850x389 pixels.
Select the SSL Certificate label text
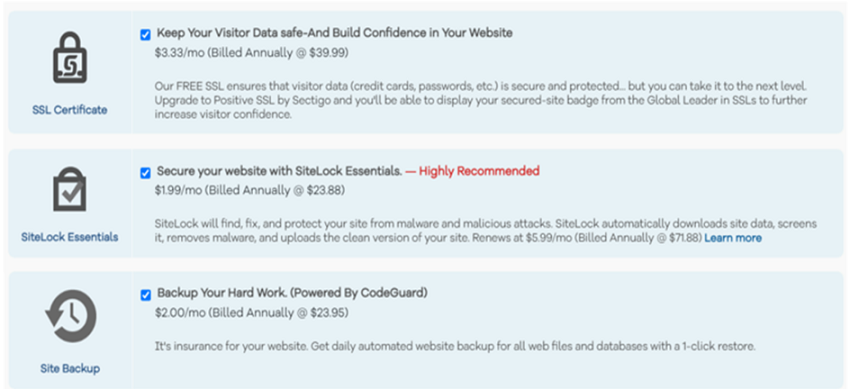(x=70, y=110)
